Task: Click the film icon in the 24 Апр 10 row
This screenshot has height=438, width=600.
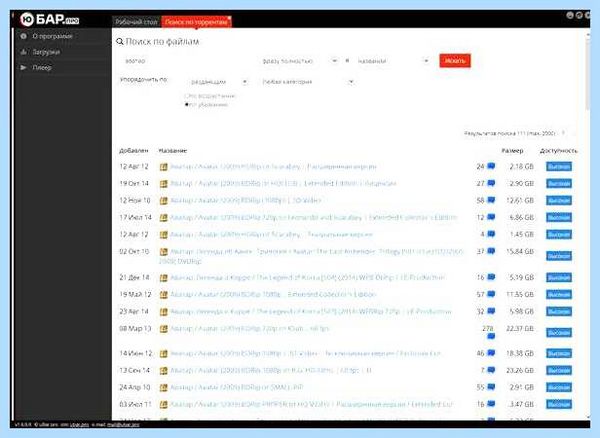Action: point(163,388)
